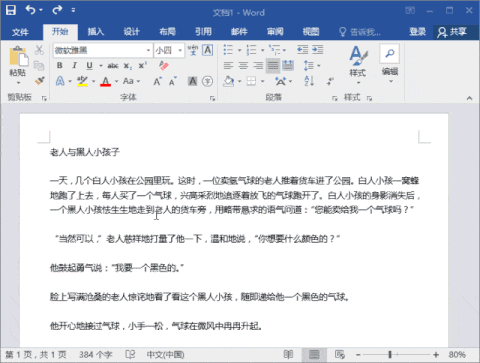
Task: Save the document with the floppy icon
Action: [11, 10]
